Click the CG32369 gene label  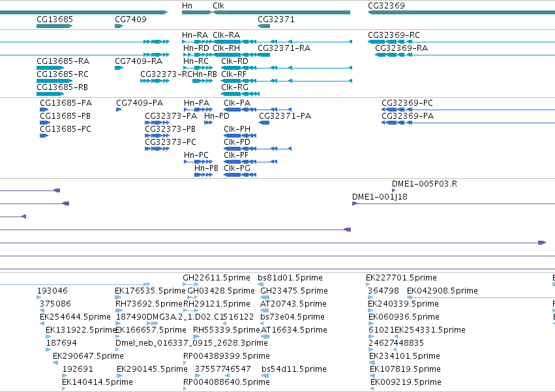point(386,6)
